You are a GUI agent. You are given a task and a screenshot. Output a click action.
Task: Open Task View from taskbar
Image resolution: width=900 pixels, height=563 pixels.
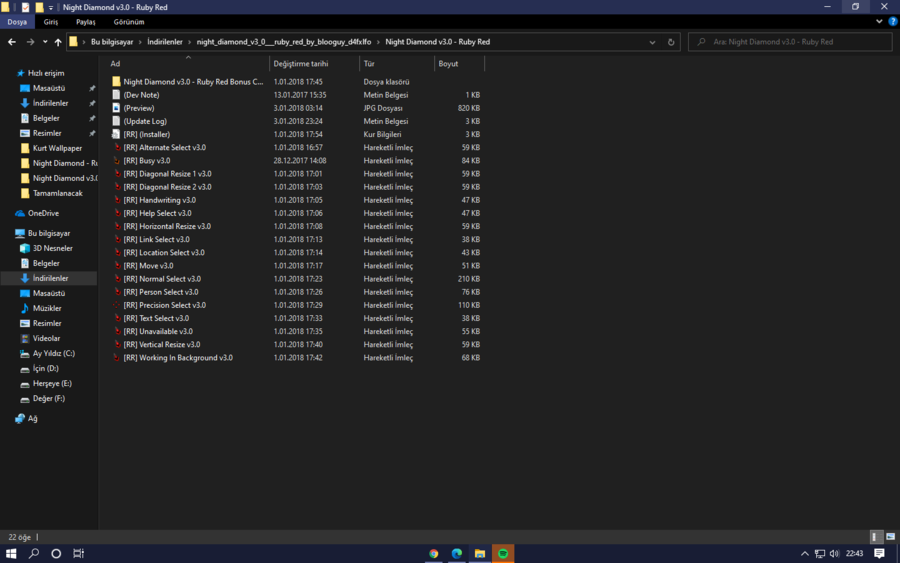[x=79, y=553]
